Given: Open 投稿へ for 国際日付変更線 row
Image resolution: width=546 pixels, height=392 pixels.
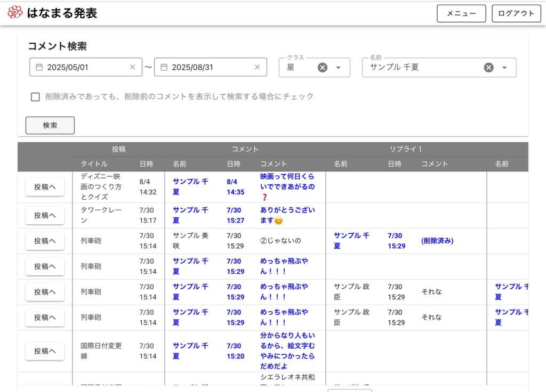Looking at the screenshot, I should [45, 351].
